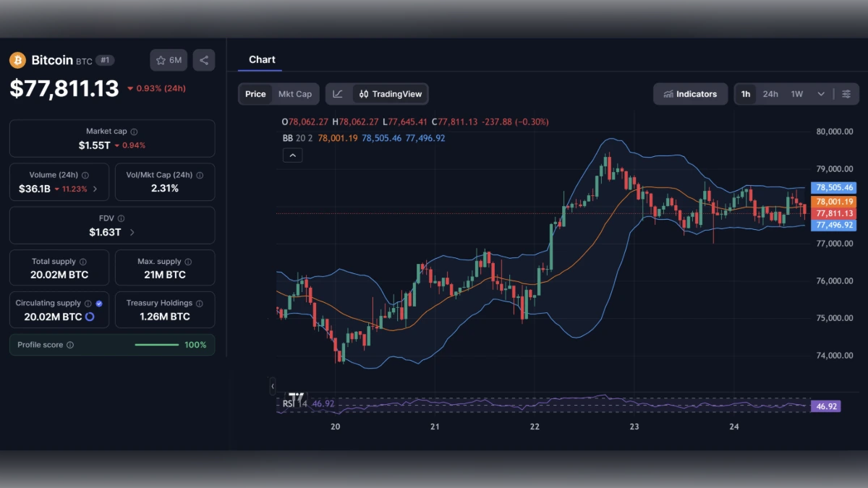The image size is (868, 488).
Task: Add Bitcoin to watchlist with star button
Action: click(168, 60)
